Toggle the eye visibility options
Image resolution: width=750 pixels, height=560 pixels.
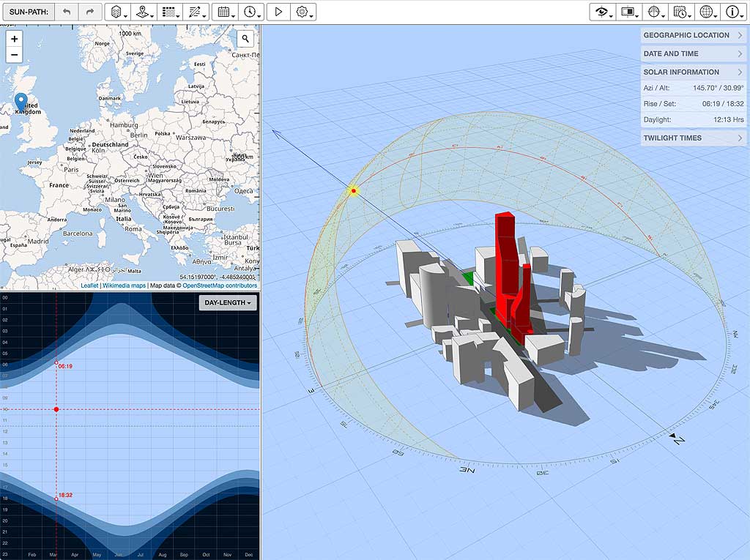603,12
